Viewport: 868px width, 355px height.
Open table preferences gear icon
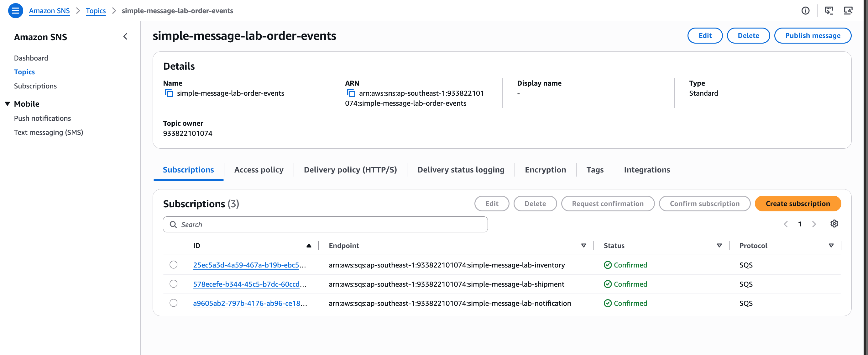(x=834, y=224)
